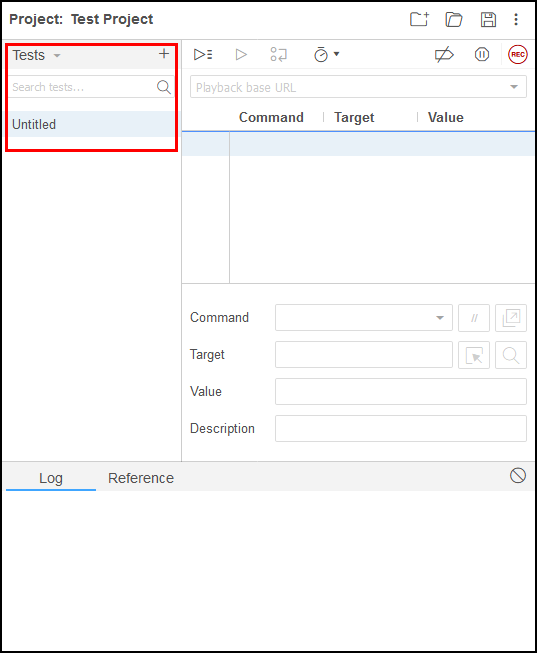Switch to the Reference tab
Screen dimensions: 537x653
coord(141,478)
